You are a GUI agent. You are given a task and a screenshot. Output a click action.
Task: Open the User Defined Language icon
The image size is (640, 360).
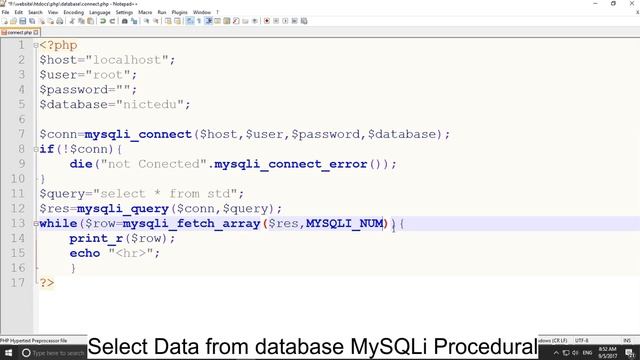(x=217, y=21)
